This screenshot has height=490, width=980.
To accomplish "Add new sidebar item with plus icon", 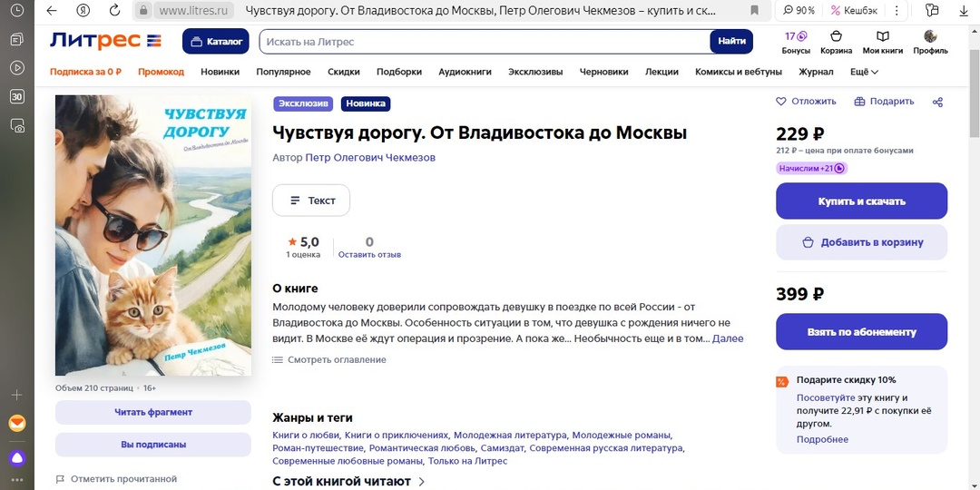I will coord(17,395).
